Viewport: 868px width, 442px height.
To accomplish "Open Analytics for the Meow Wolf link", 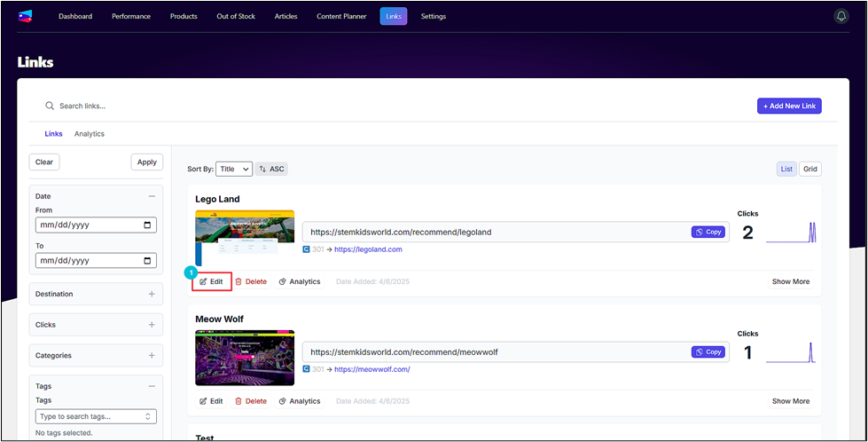I will point(300,401).
